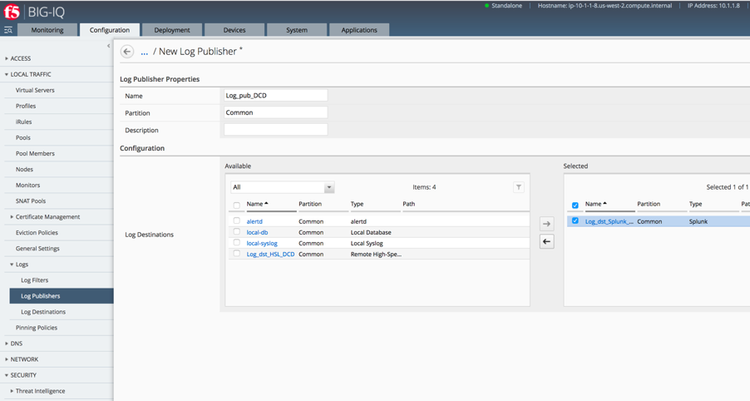This screenshot has width=750, height=401.
Task: Expand Certificate Management in the sidebar
Action: [x=50, y=217]
